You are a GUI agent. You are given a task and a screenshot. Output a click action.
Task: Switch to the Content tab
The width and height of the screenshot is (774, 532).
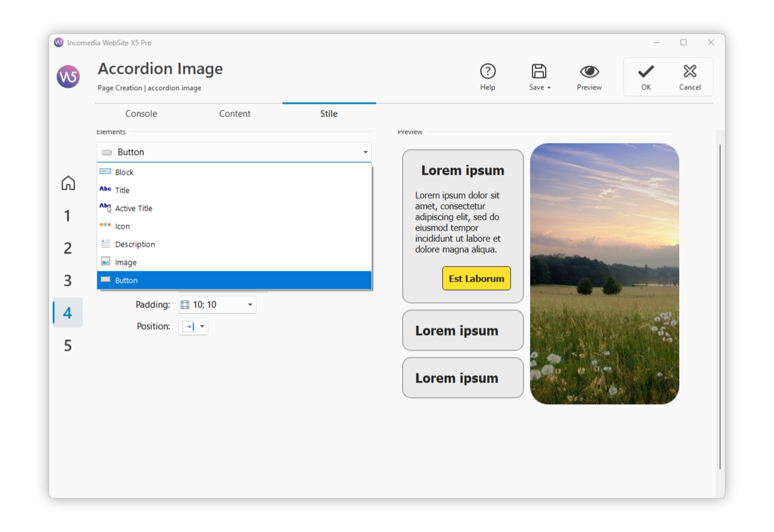point(235,113)
